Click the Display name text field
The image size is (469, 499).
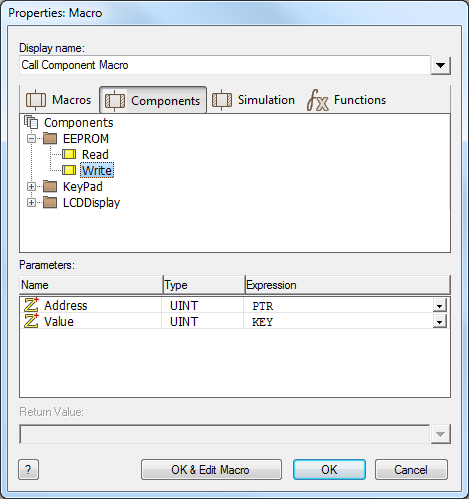225,65
